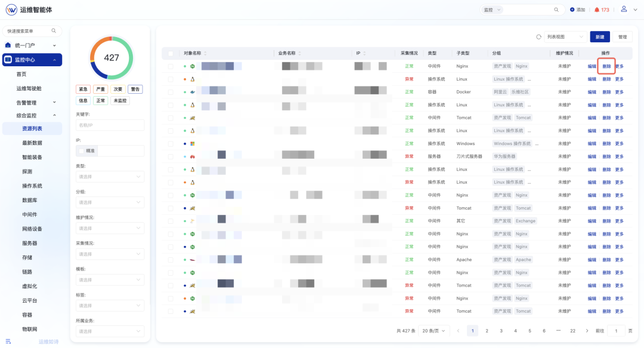This screenshot has width=644, height=348.
Task: Sort by 业务名称 using its sort arrows
Action: [300, 53]
